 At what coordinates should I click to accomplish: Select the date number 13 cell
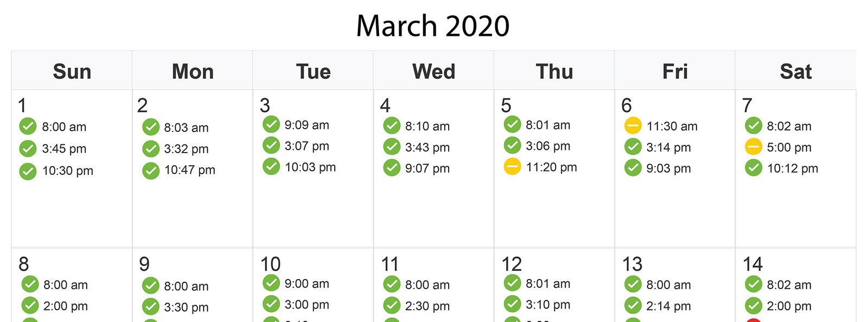[x=632, y=264]
